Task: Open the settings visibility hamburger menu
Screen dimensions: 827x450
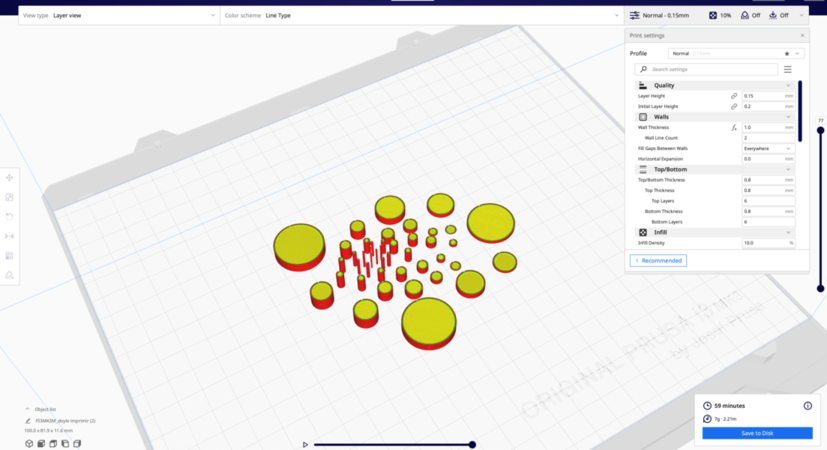Action: click(787, 70)
